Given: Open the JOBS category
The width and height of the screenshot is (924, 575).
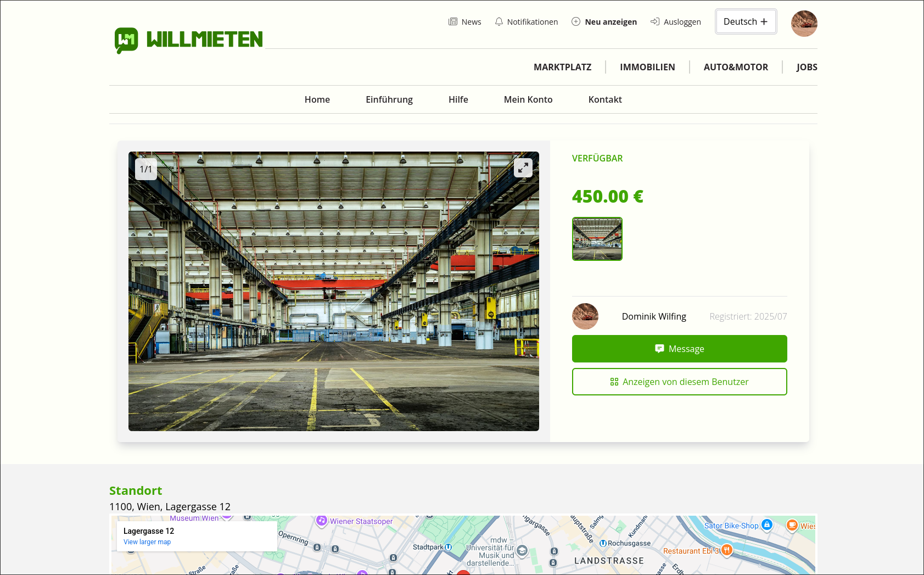Looking at the screenshot, I should point(807,67).
